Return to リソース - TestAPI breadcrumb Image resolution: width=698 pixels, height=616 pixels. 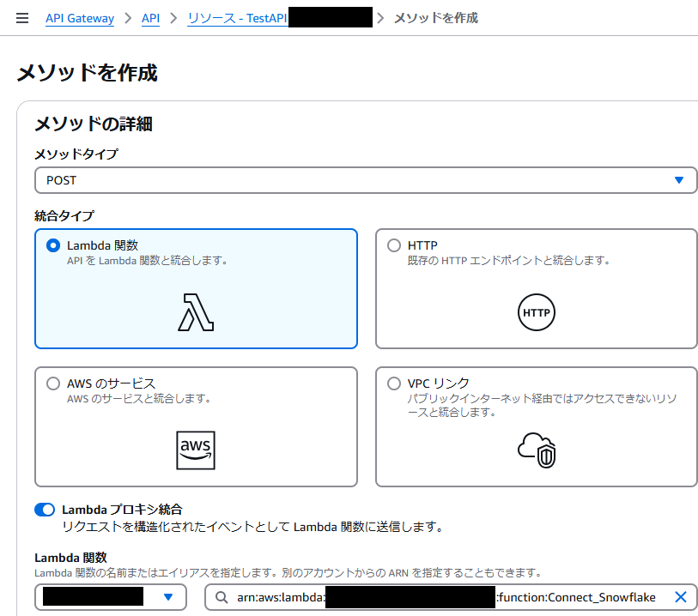click(237, 18)
